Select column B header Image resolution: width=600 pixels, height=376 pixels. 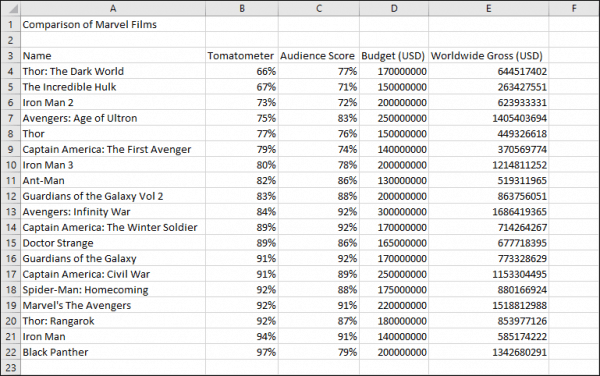coord(242,8)
